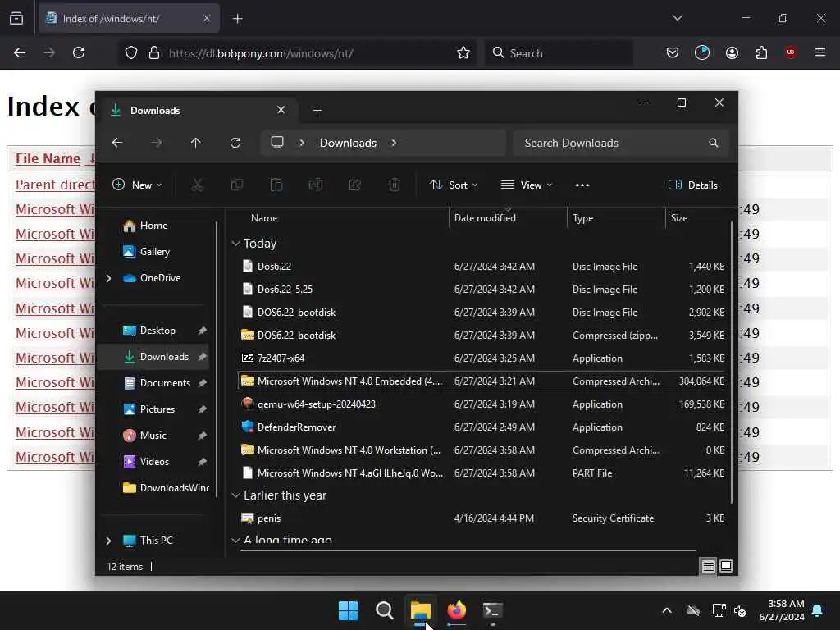Select the Index of /windows/nt/ Firefox tab
Viewport: 840px width, 630px height.
129,19
